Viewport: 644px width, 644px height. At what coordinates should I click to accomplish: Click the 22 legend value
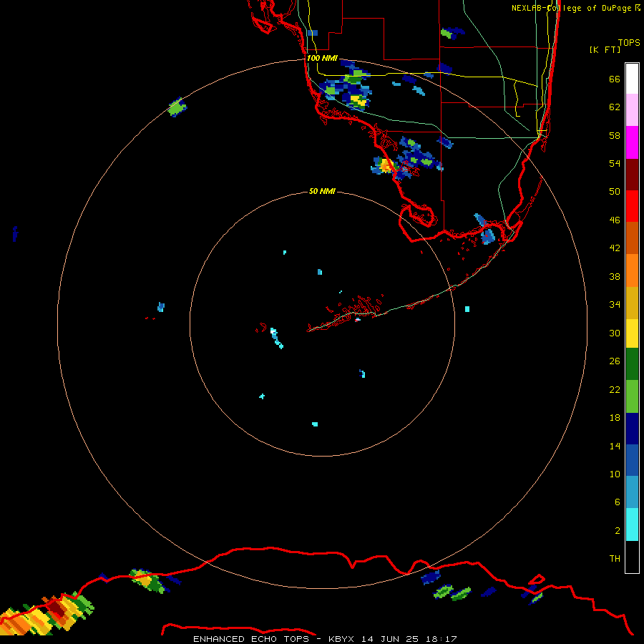615,389
